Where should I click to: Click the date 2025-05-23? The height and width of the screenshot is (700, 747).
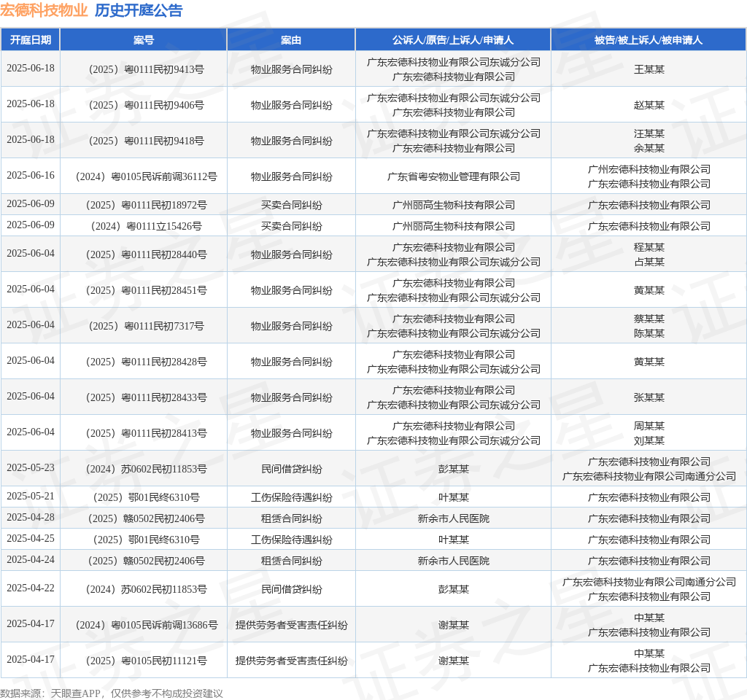(x=31, y=467)
